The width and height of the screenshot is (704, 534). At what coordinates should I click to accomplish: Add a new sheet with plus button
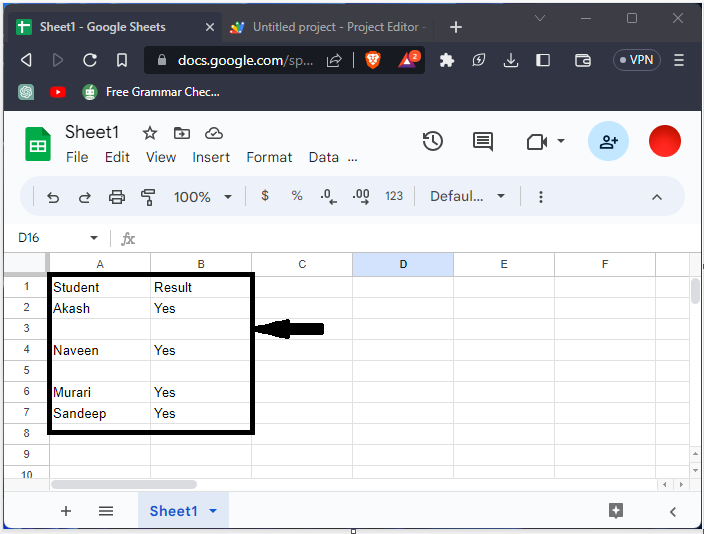click(x=66, y=511)
